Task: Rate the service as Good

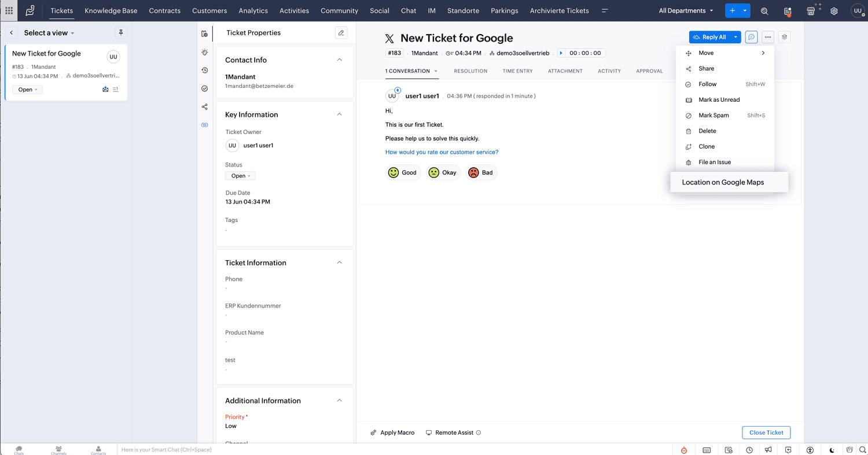Action: pyautogui.click(x=403, y=172)
